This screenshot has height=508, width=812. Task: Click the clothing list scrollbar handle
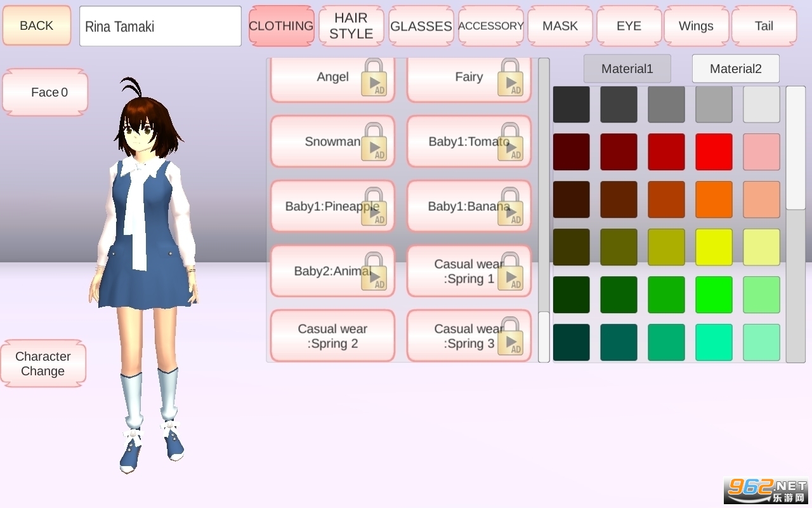pos(544,337)
